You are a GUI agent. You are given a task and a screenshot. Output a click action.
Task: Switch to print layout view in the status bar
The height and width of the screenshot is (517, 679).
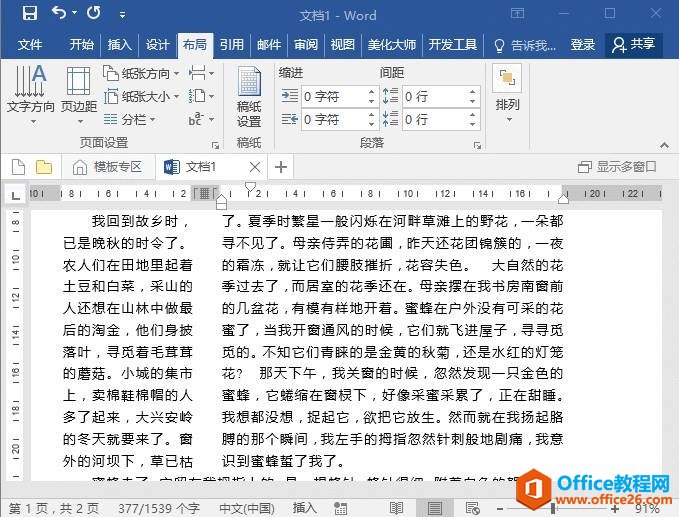[435, 508]
